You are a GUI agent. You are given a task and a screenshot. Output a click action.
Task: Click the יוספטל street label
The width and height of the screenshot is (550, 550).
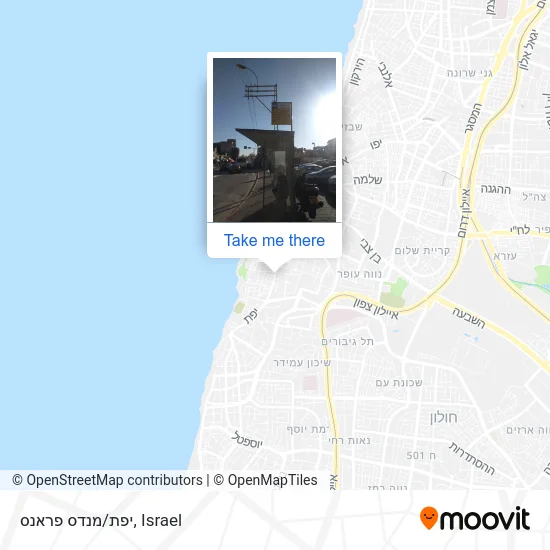pos(247,440)
